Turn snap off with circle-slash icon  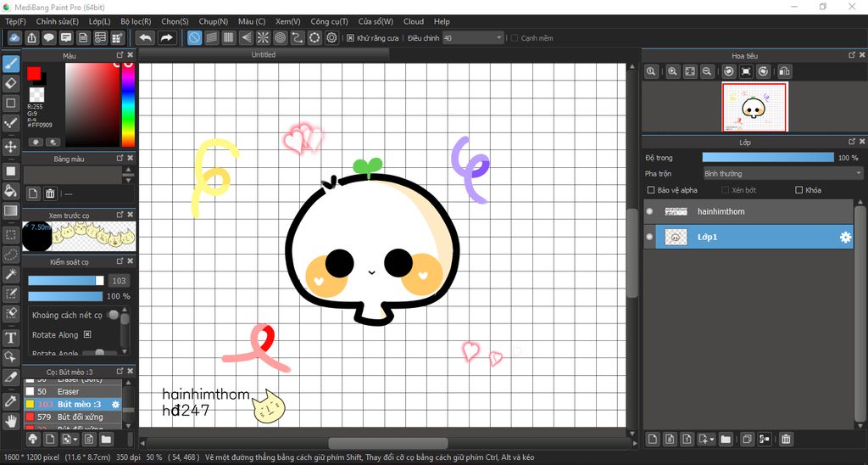click(194, 37)
